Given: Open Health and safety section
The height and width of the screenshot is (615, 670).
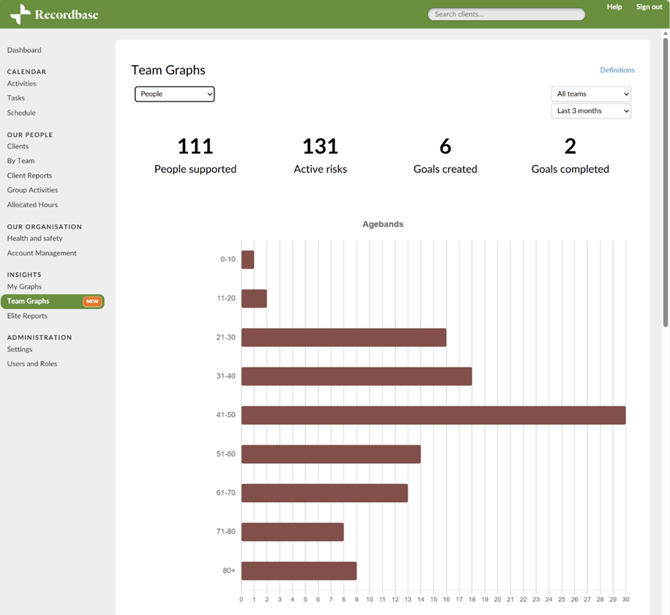Looking at the screenshot, I should [35, 238].
